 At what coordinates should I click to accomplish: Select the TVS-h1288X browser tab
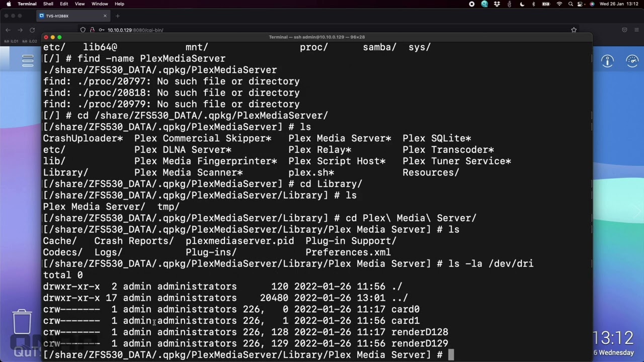(73, 16)
